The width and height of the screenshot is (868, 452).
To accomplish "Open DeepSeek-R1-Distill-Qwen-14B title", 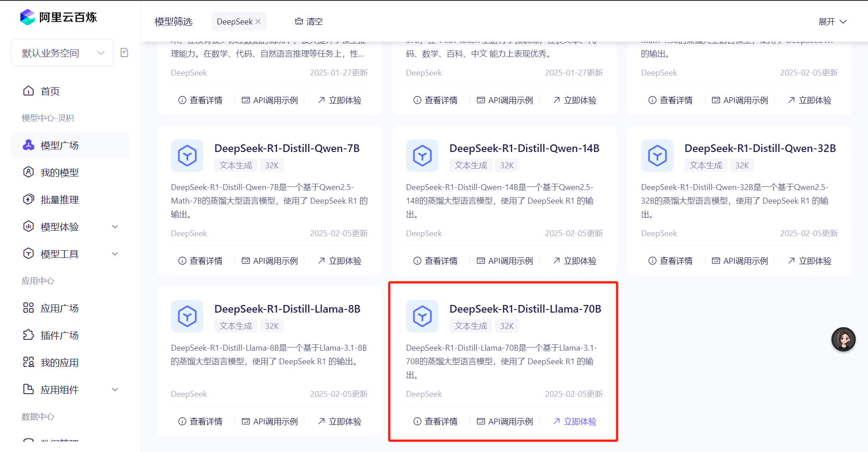I will pyautogui.click(x=524, y=148).
